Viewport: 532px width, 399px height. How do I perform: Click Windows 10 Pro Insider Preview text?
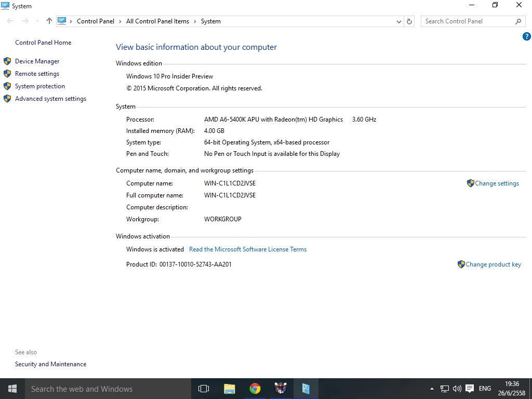[x=170, y=76]
